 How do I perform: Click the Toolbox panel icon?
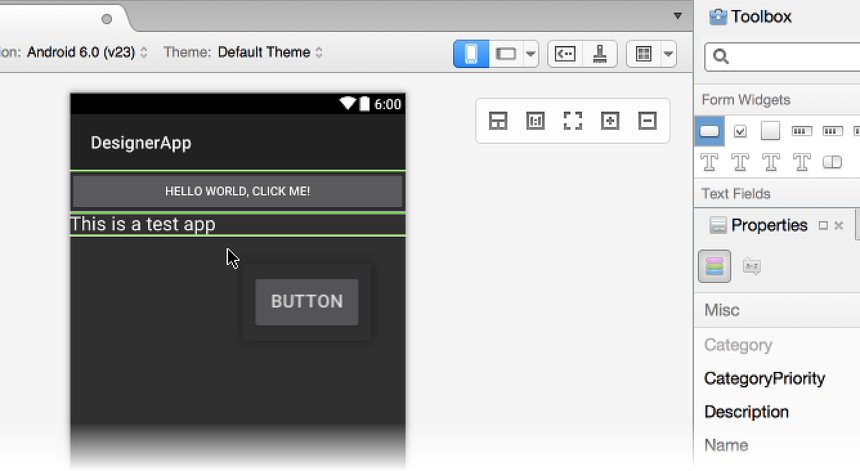(717, 17)
